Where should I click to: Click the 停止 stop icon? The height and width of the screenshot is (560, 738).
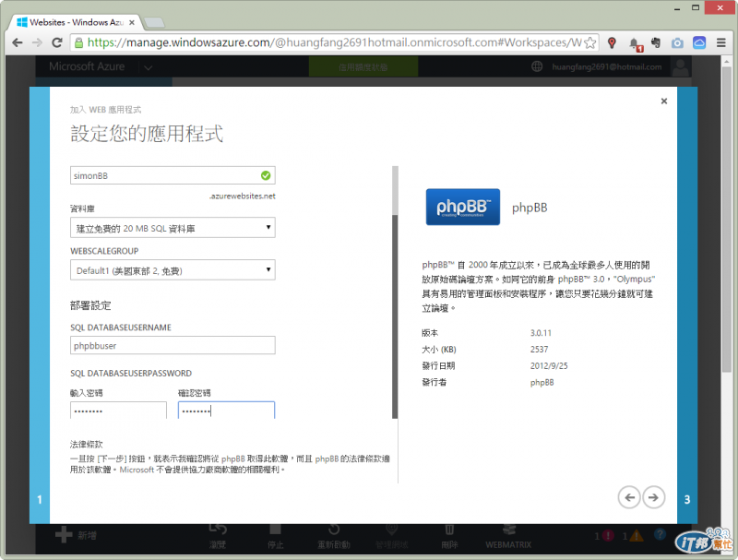(x=275, y=530)
